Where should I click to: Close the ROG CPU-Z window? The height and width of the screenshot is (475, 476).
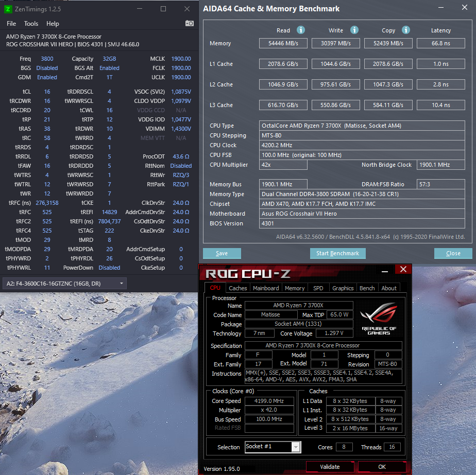click(x=403, y=269)
